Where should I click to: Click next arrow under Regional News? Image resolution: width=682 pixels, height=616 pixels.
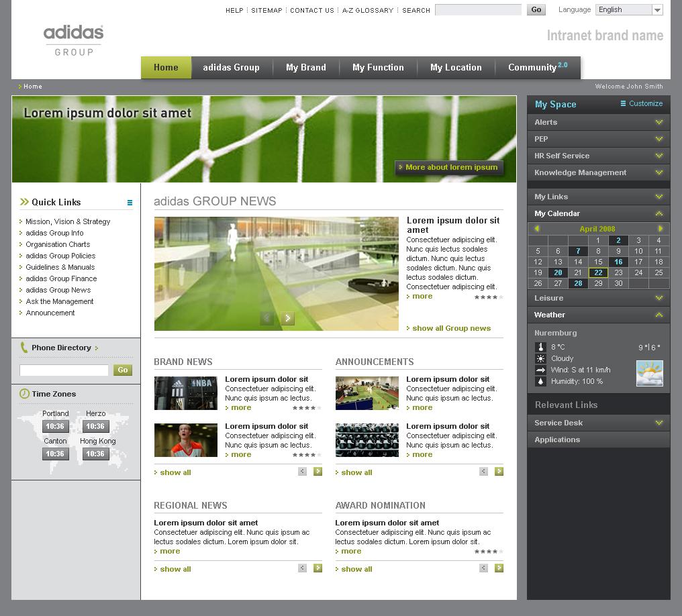coord(318,568)
